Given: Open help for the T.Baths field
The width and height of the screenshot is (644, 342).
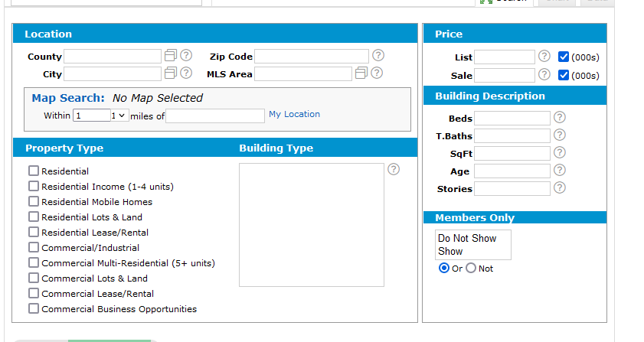Looking at the screenshot, I should point(560,135).
